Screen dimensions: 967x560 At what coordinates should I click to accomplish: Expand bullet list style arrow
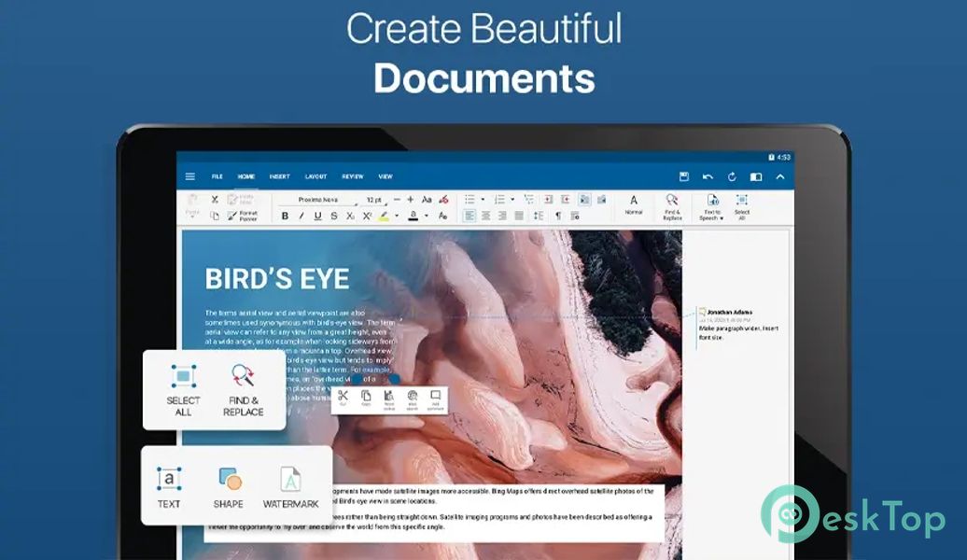(483, 199)
